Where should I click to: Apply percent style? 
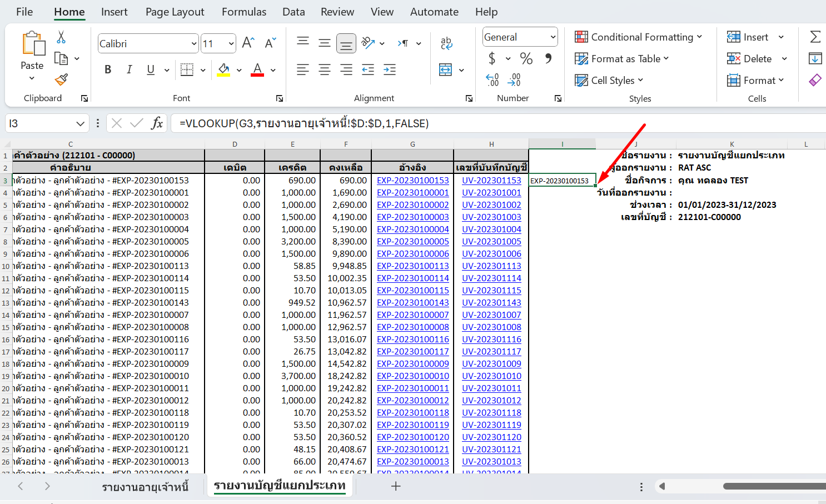click(x=526, y=58)
